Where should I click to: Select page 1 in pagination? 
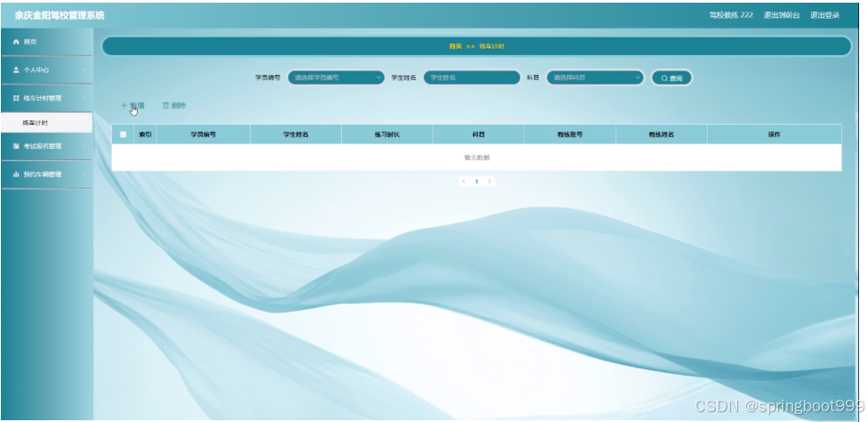476,181
